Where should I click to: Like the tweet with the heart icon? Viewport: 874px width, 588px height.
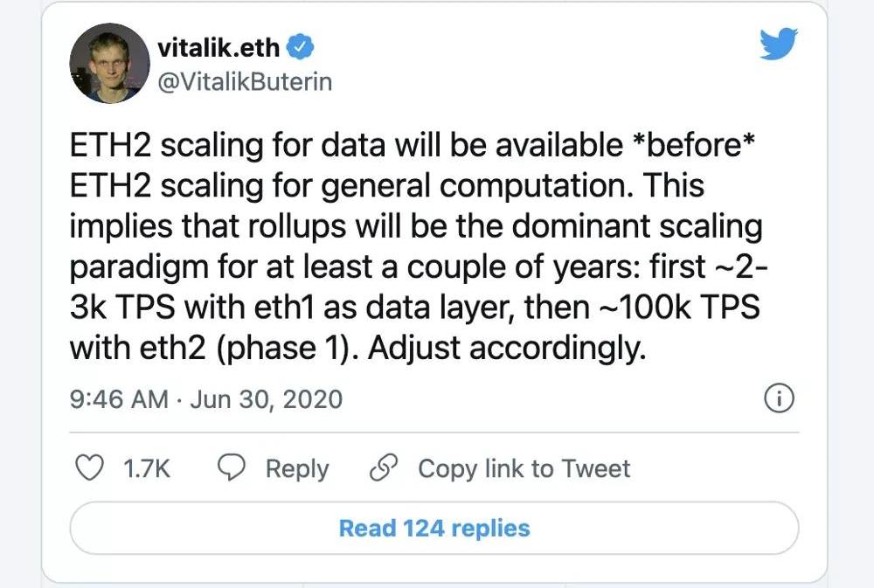coord(90,469)
